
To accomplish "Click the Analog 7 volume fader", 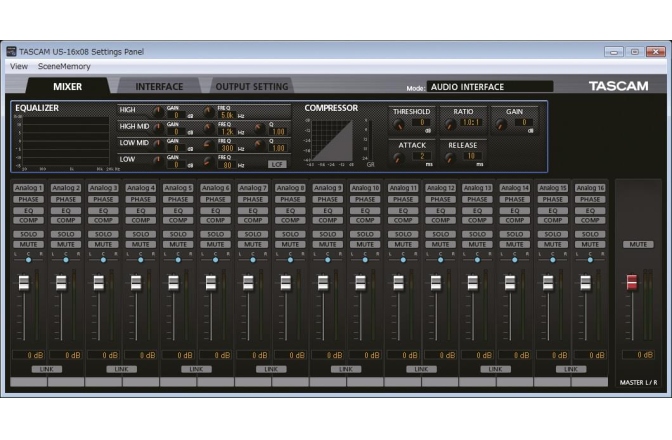I will pyautogui.click(x=248, y=283).
